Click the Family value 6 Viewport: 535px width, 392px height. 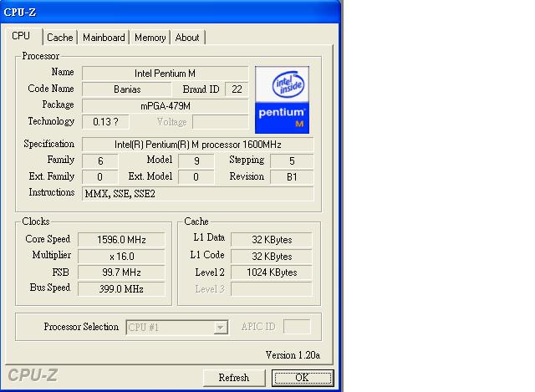(100, 160)
